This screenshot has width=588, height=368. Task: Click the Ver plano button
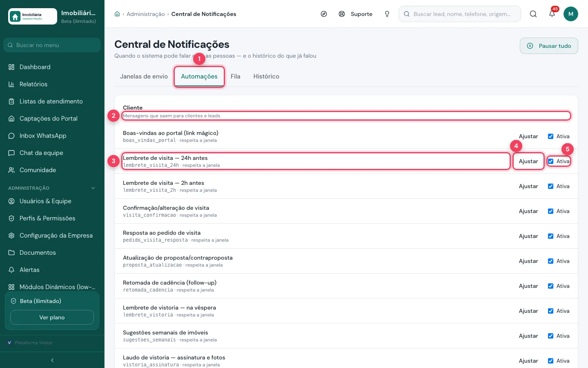(52, 317)
